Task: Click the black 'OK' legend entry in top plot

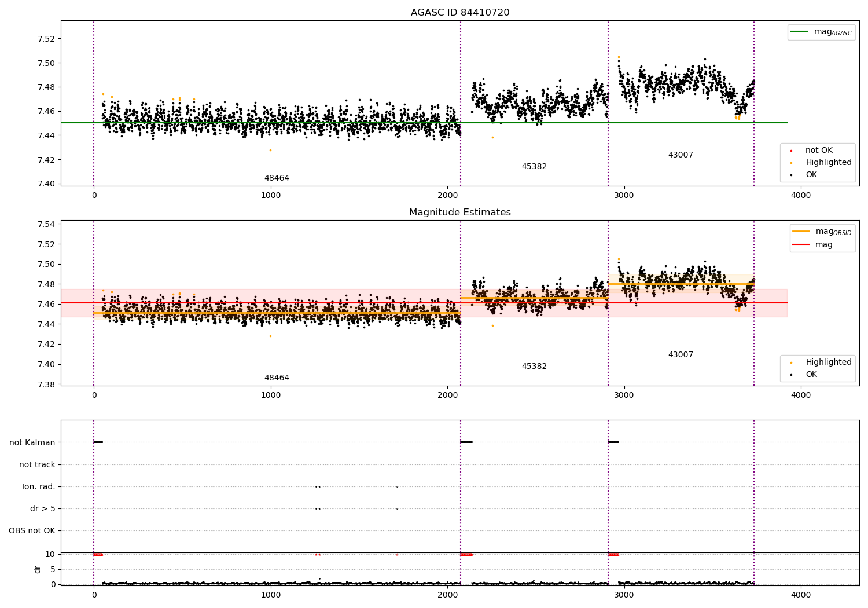Action: [x=804, y=175]
